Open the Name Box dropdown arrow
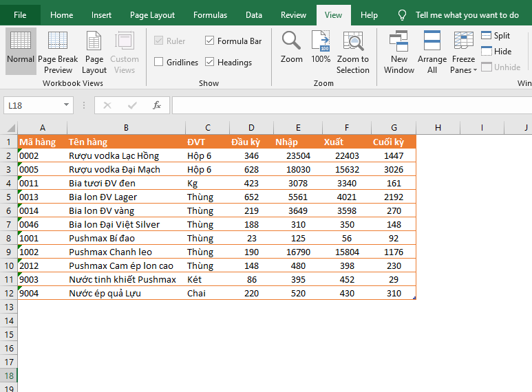 (x=67, y=105)
